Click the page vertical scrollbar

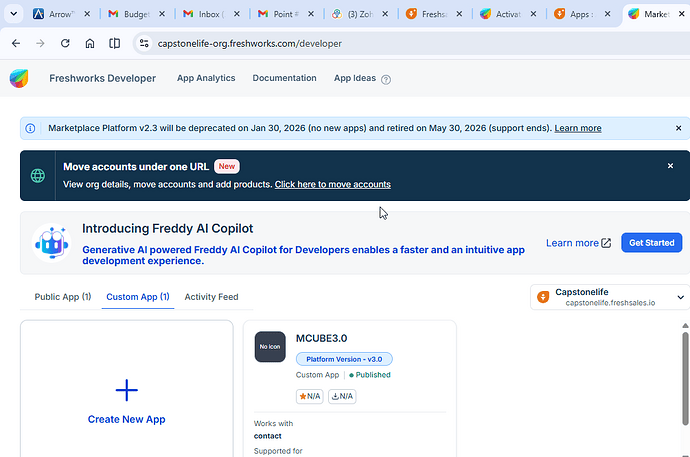tap(685, 379)
